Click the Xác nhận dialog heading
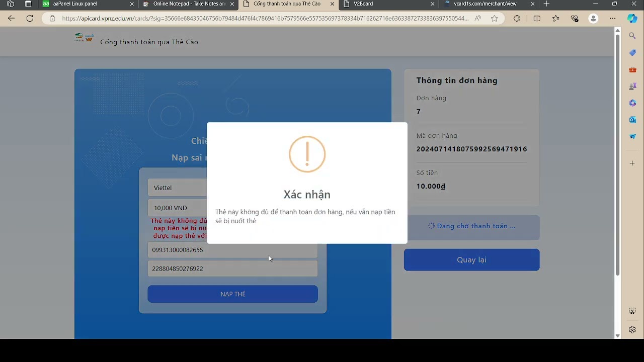The height and width of the screenshot is (362, 644). (307, 195)
